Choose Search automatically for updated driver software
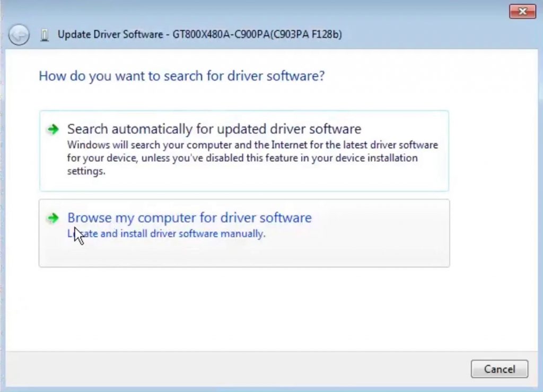The image size is (543, 392). tap(214, 129)
